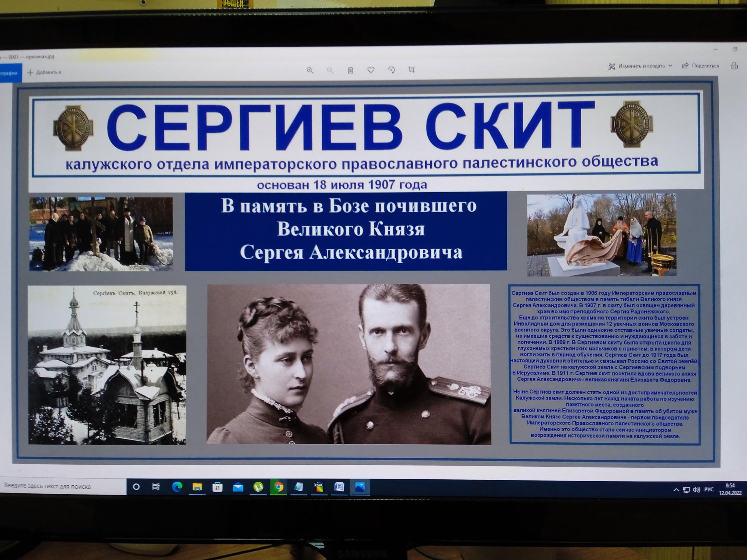Open Google Chrome from the taskbar

click(279, 487)
